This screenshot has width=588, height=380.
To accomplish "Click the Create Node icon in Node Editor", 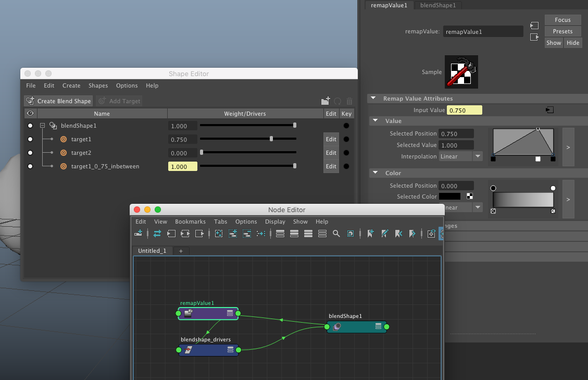I will (139, 234).
